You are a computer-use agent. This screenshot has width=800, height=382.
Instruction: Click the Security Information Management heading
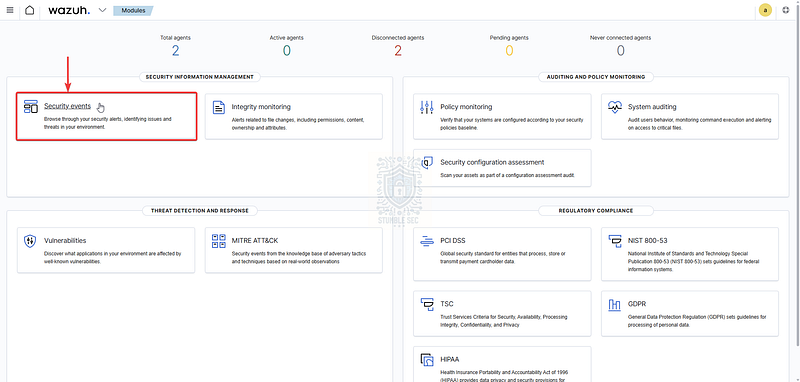(x=199, y=77)
